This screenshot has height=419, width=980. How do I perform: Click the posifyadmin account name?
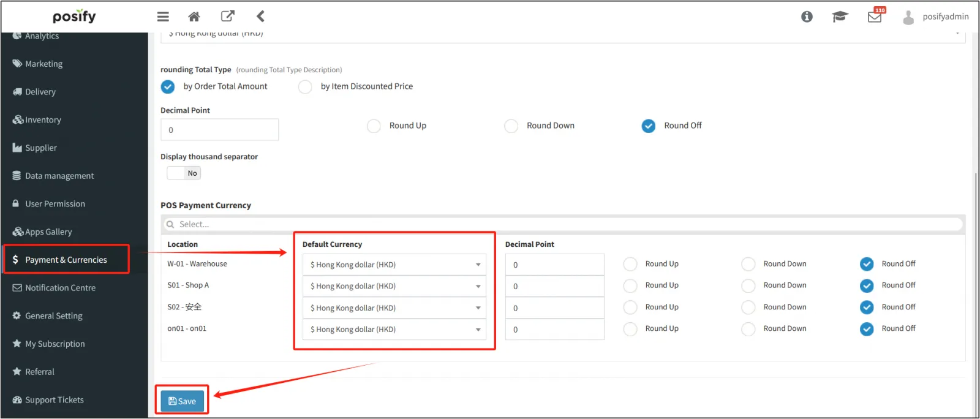tap(946, 17)
